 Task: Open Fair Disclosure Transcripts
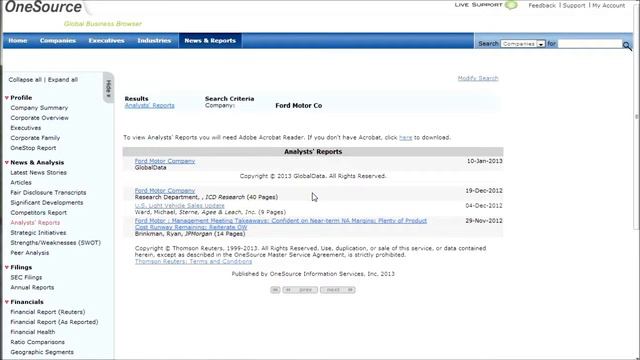48,193
